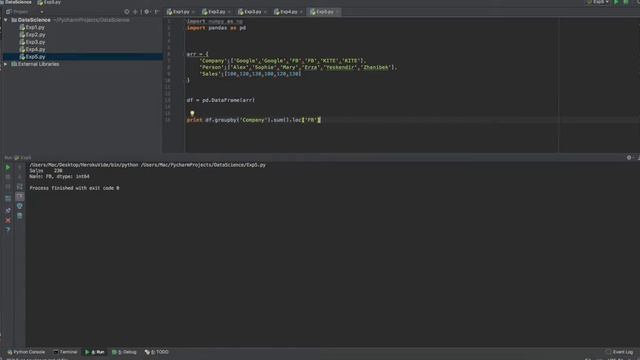Click the python interpreter path line in console

(147, 165)
